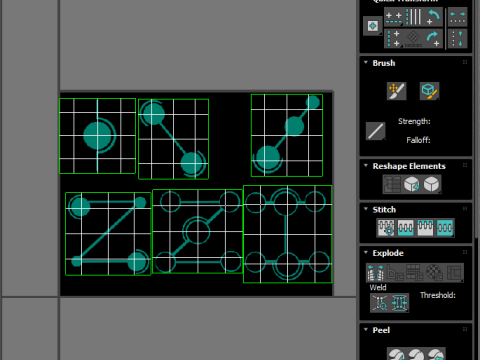Viewport: 480px width, 360px height.
Task: Click the Stitch rollout grip handle
Action: tap(465, 209)
